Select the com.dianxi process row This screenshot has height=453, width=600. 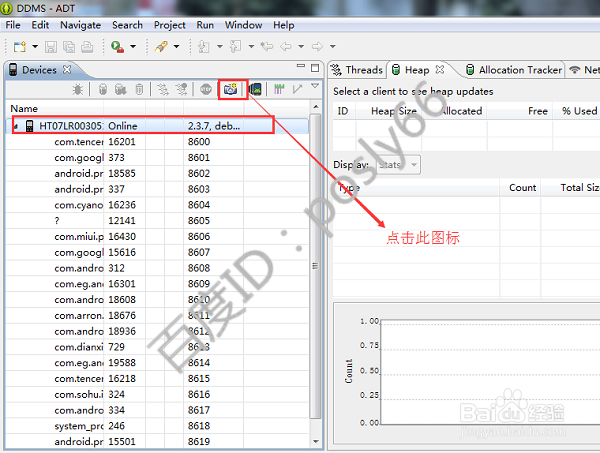157,347
